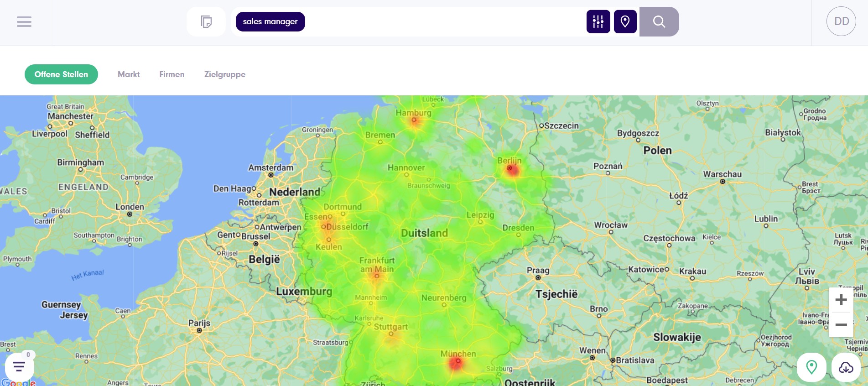Click the location pin in search bar
Screen dimensions: 868x386
point(625,21)
